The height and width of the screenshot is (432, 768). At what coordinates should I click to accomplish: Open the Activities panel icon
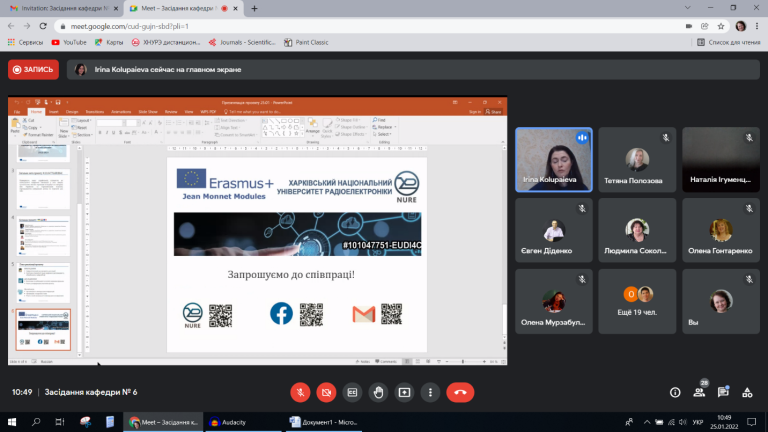tap(747, 392)
